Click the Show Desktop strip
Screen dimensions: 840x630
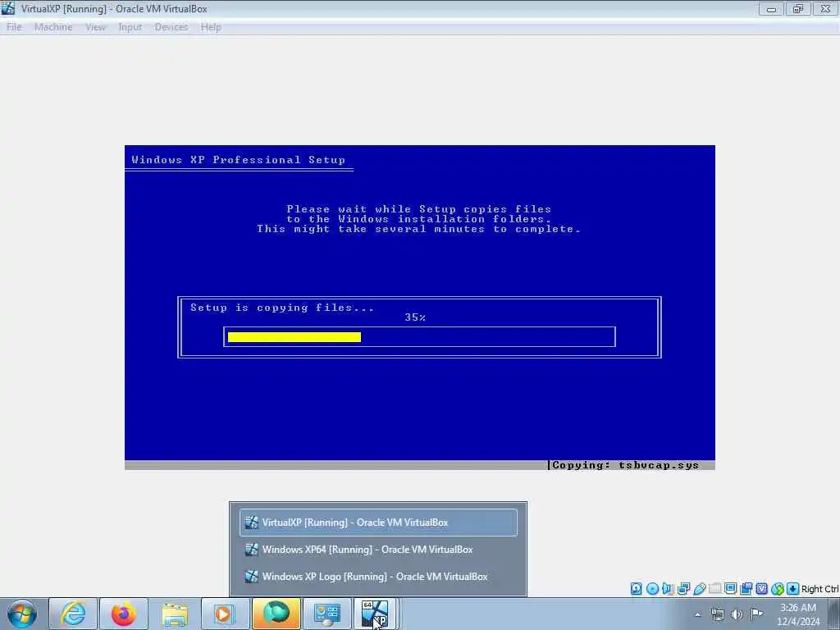tap(834, 614)
